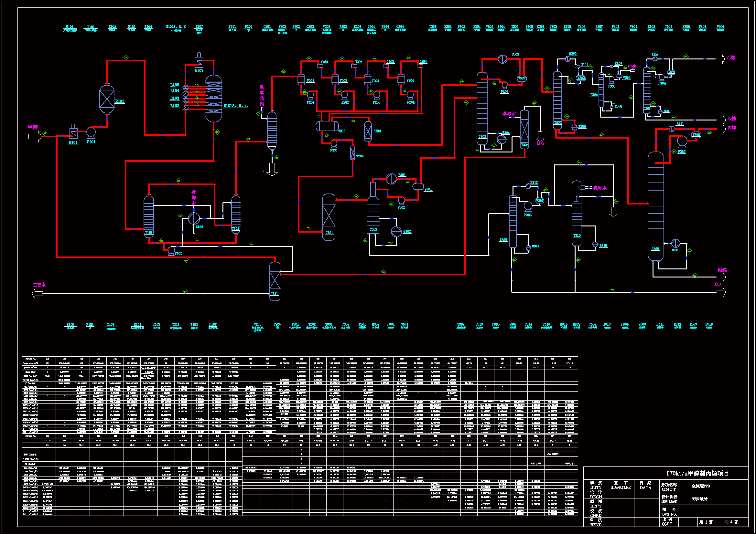Click the C5+ product outlet arrow
Screen dimensions: 756x534
point(720,292)
